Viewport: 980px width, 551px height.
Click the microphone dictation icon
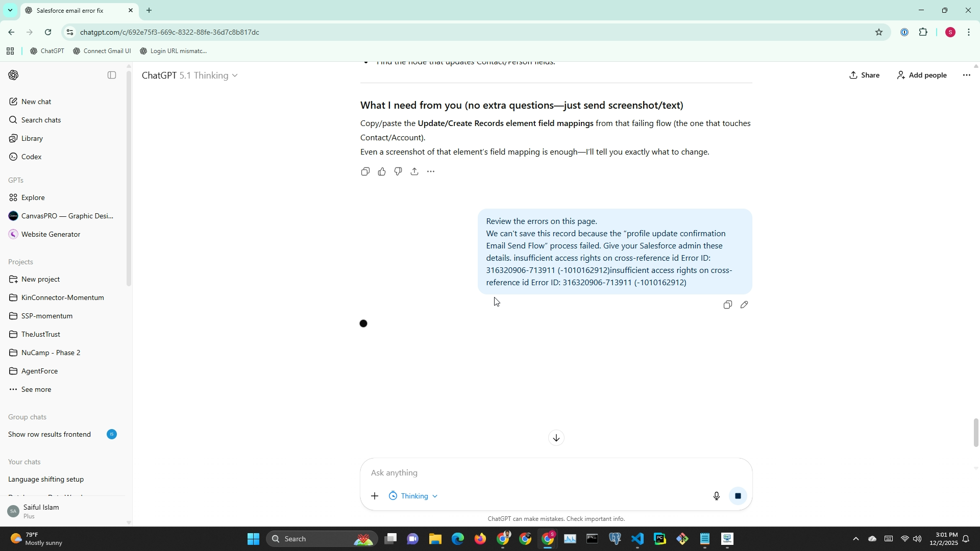point(716,496)
